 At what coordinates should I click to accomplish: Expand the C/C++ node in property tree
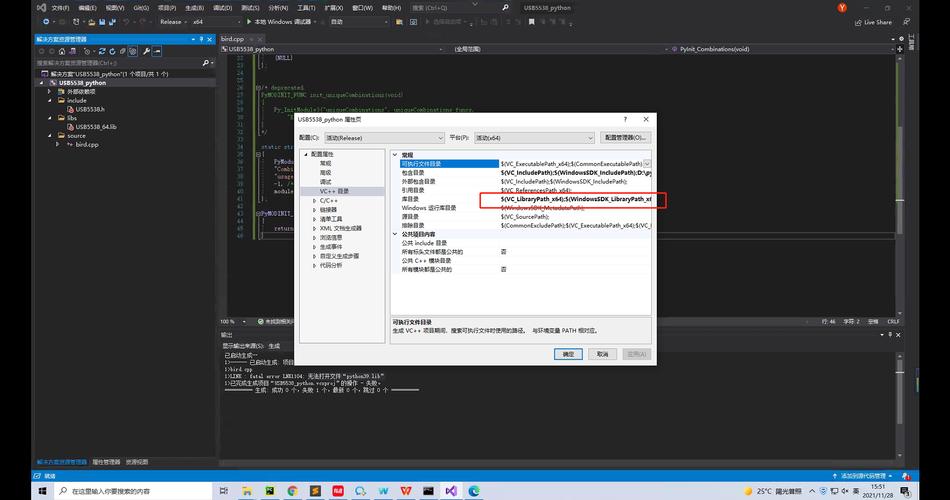pyautogui.click(x=314, y=201)
